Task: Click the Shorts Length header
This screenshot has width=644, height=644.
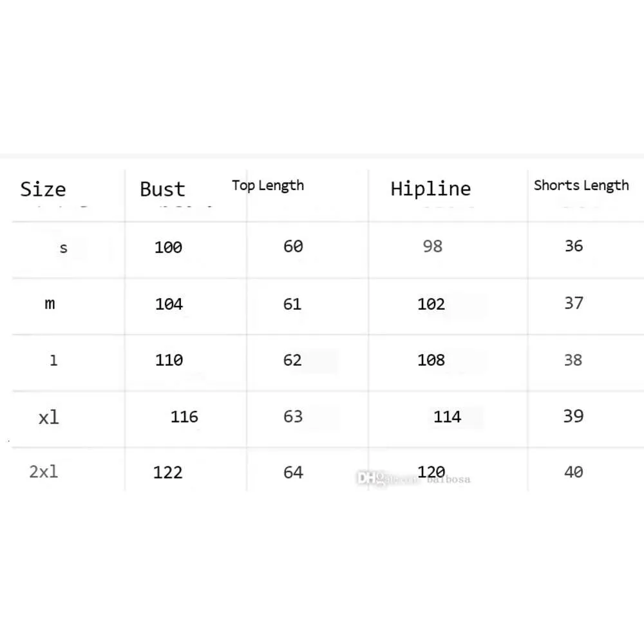Action: point(581,185)
